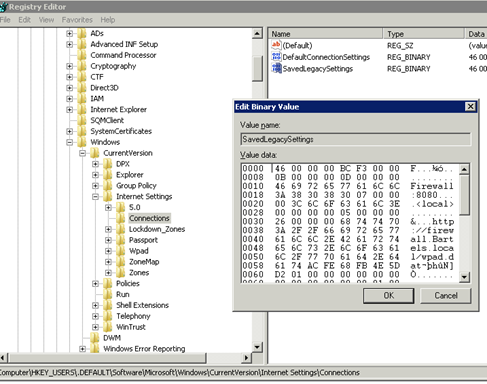Click the Explorer folder icon
This screenshot has height=384, width=487.
108,175
